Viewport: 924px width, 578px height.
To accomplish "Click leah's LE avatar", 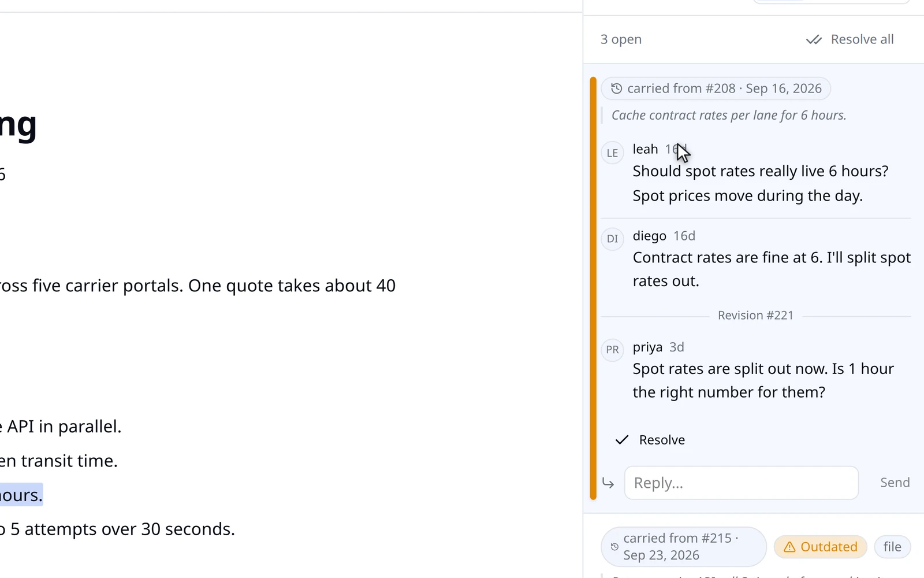I will (613, 153).
